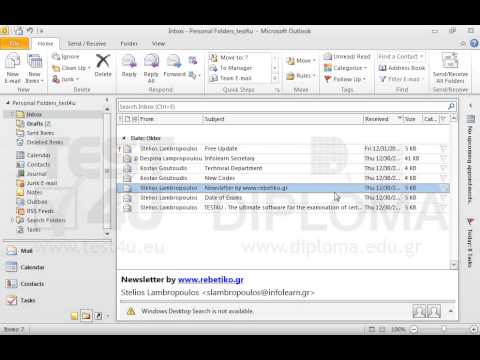Click the Notes icon in navigation bar
Viewport: 480px width, 360px height.
click(x=74, y=316)
